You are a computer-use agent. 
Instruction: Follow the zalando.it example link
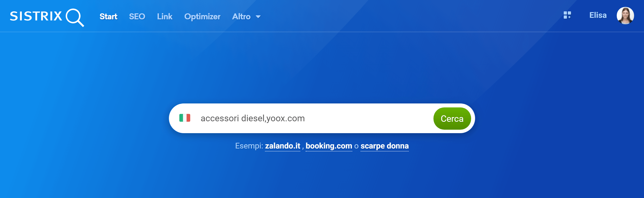[x=283, y=146]
